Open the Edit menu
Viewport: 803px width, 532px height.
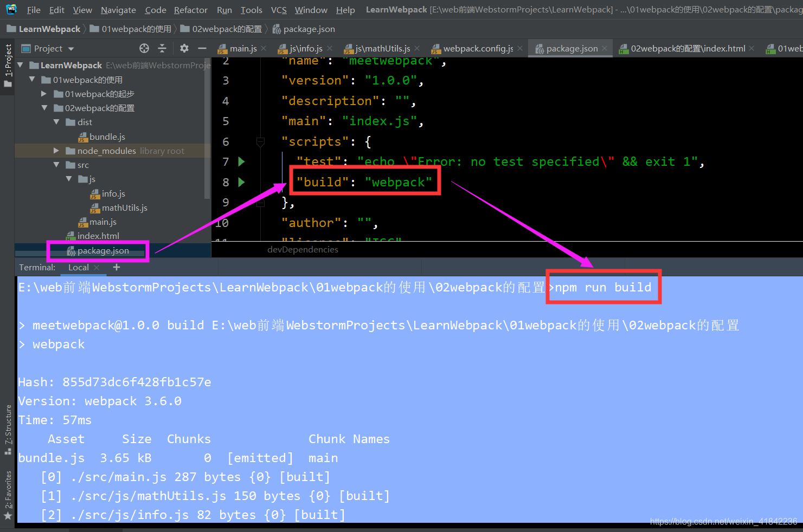(56, 10)
